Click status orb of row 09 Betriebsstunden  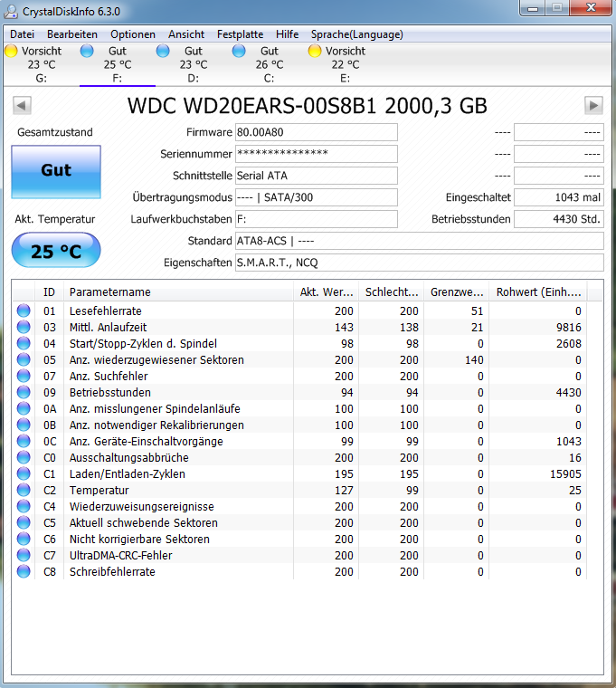[x=24, y=392]
